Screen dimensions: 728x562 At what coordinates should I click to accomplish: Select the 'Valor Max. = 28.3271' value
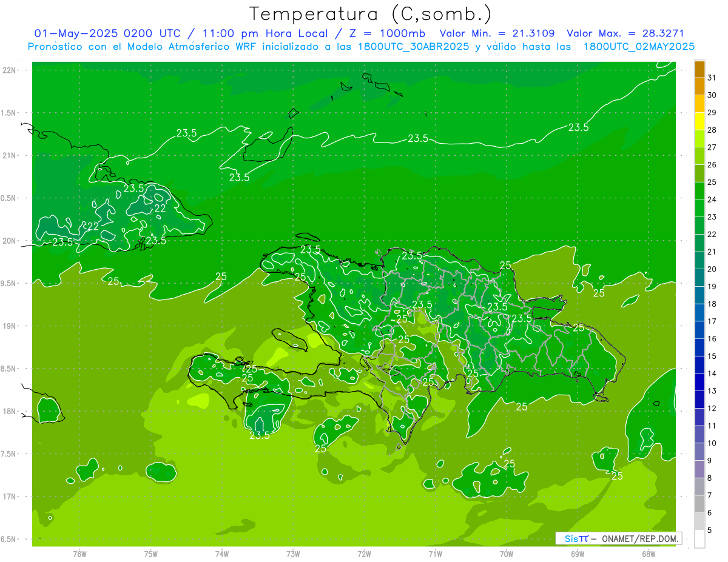(x=625, y=33)
